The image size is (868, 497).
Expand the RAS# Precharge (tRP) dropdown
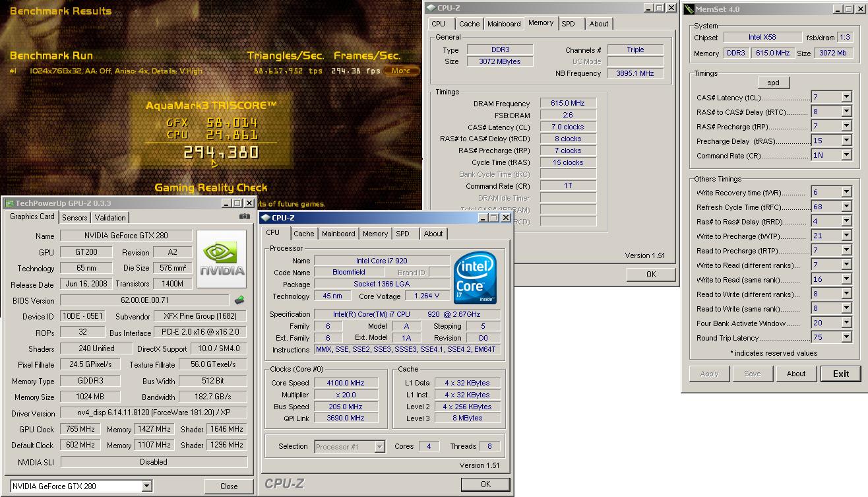[x=846, y=126]
